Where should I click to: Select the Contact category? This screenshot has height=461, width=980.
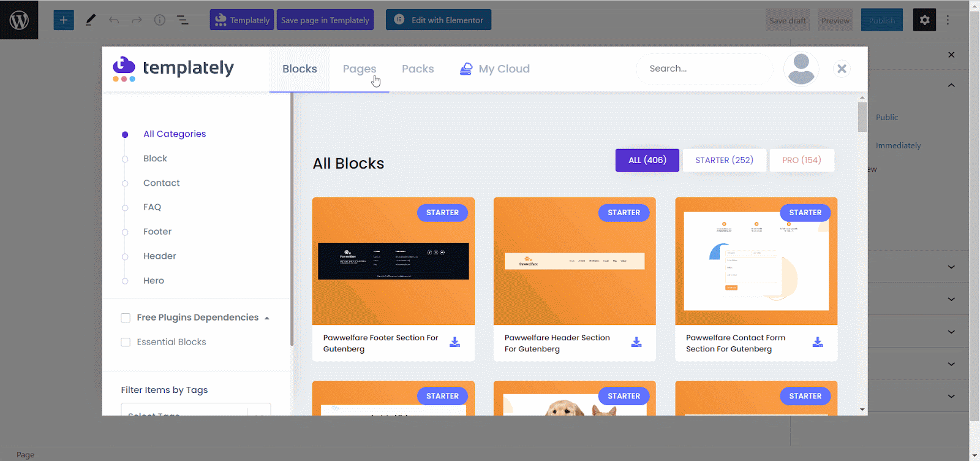coord(162,183)
